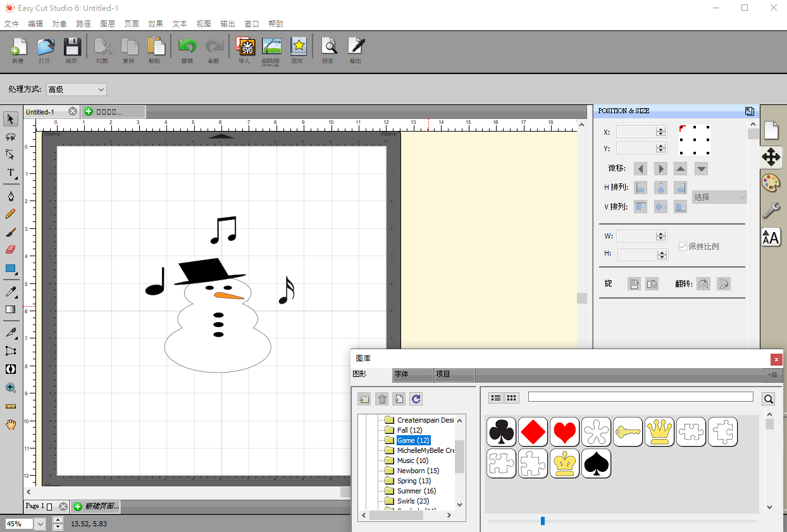Screen dimensions: 787x532
Task: Open the color palette panel icon
Action: (771, 183)
